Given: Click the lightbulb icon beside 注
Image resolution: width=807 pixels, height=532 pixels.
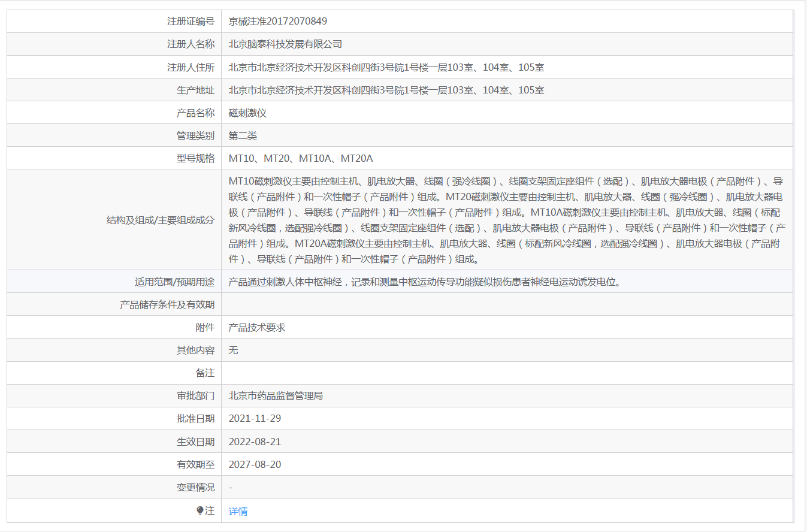Looking at the screenshot, I should click(200, 510).
